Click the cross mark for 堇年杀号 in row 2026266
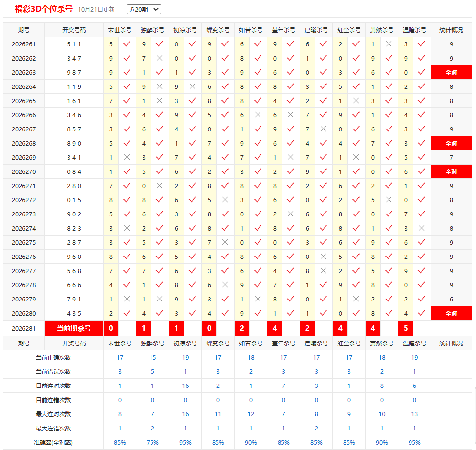 [x=290, y=115]
